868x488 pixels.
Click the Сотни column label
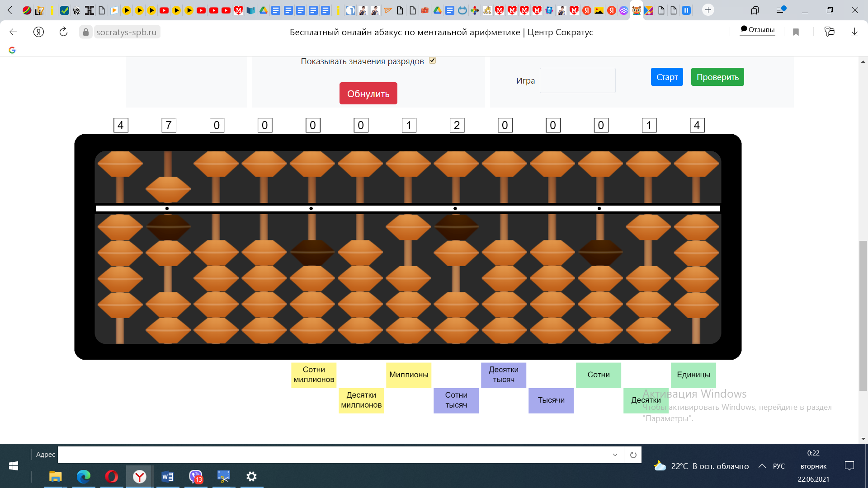599,375
